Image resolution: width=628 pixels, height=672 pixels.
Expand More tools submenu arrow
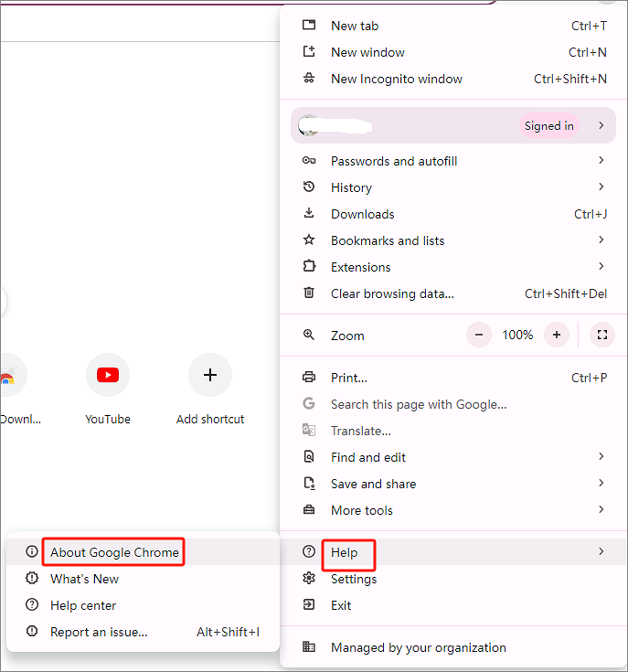click(601, 509)
